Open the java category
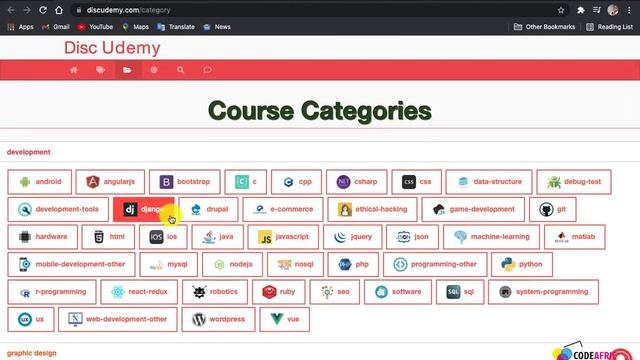640x360 pixels. (218, 237)
